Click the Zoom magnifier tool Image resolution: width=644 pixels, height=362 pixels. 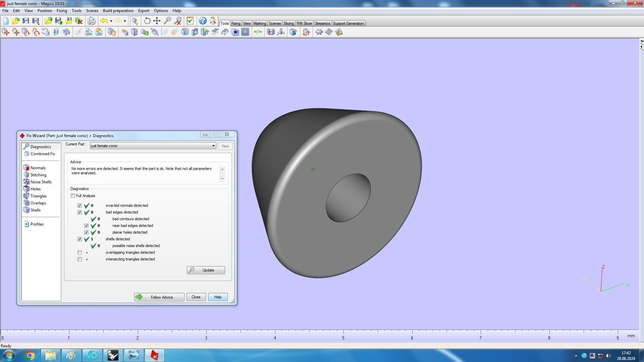[167, 21]
